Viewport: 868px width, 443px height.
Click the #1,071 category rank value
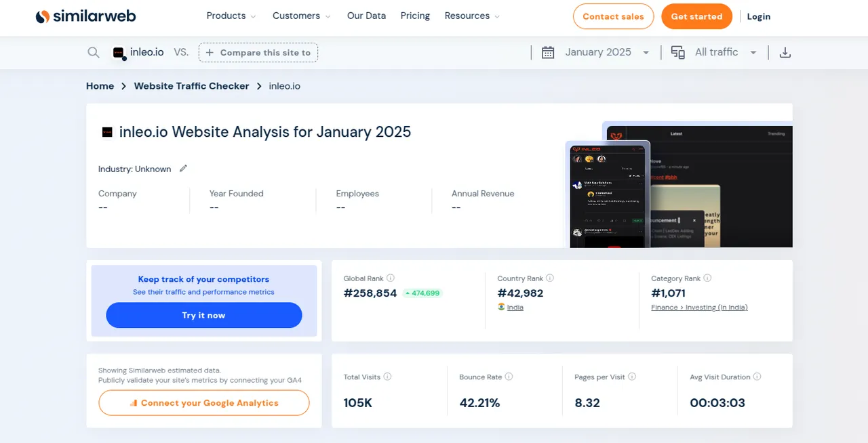click(668, 293)
